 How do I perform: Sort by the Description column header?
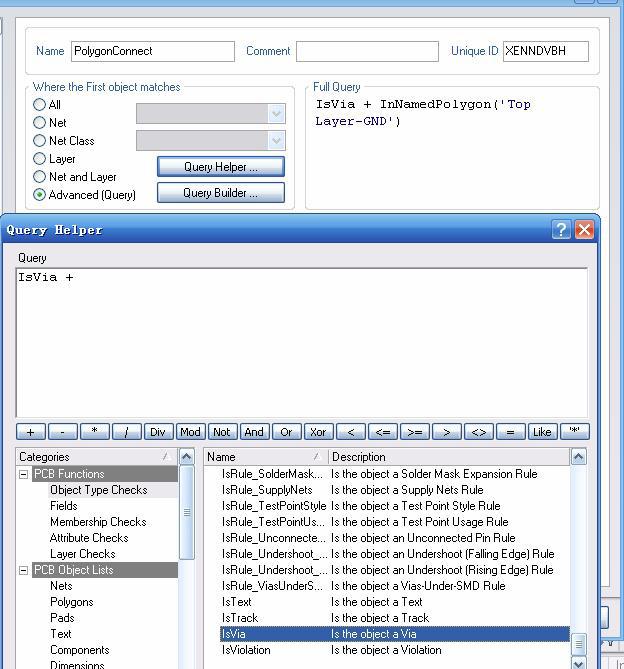click(x=449, y=457)
